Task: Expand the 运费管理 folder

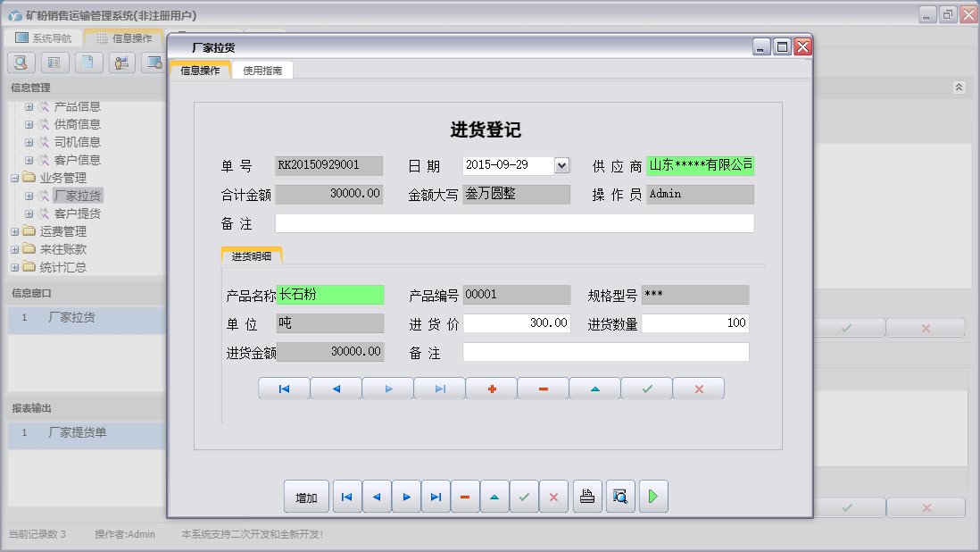Action: [16, 230]
